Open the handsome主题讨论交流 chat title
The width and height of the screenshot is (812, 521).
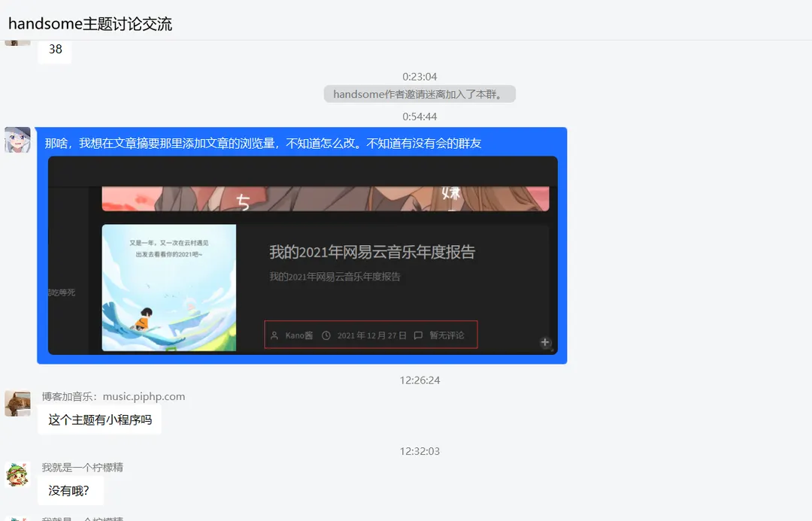(90, 24)
